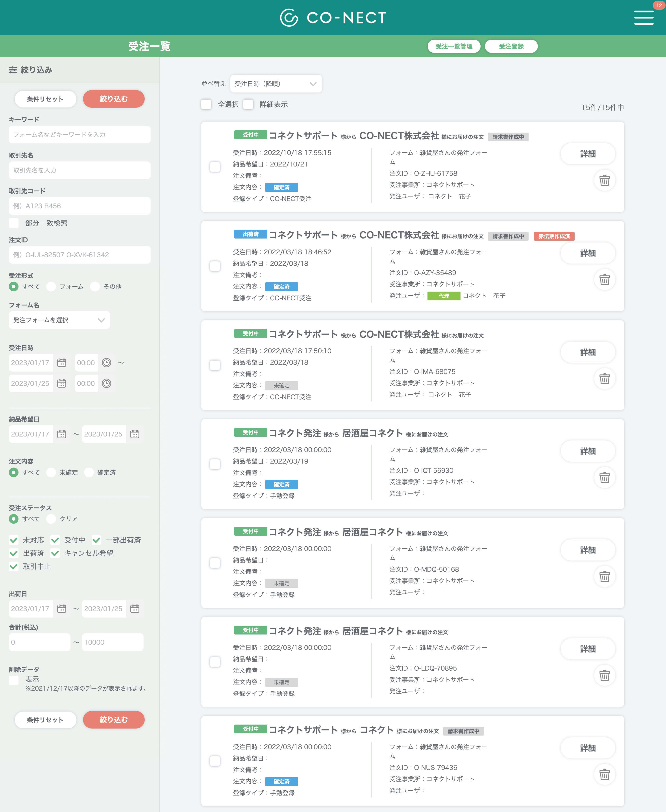
Task: Open calendar for 出荷日 start date
Action: coord(61,609)
